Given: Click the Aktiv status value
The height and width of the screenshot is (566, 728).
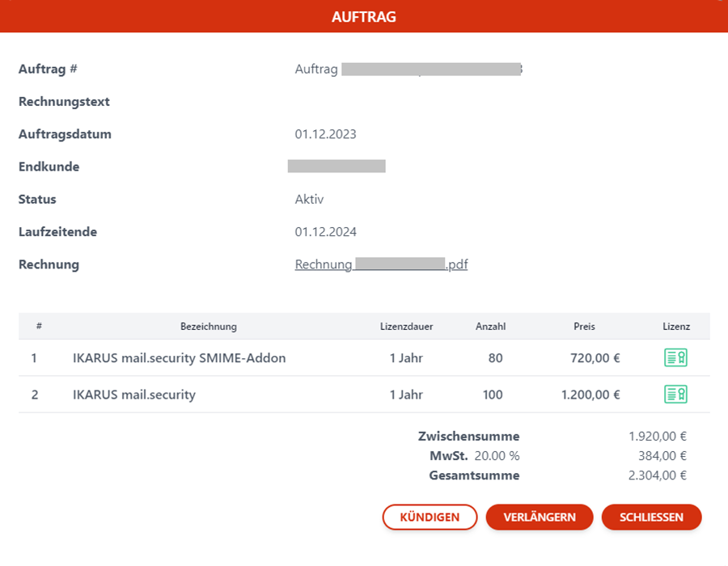Looking at the screenshot, I should point(309,200).
